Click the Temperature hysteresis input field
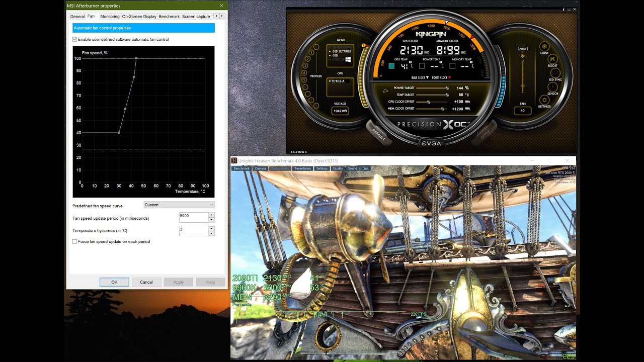644x362 pixels. tap(194, 231)
